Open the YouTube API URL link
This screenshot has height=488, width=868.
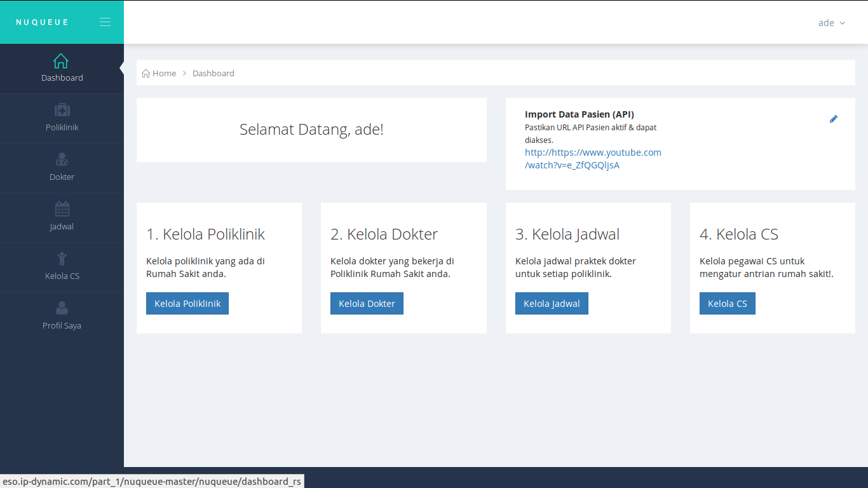[592, 159]
